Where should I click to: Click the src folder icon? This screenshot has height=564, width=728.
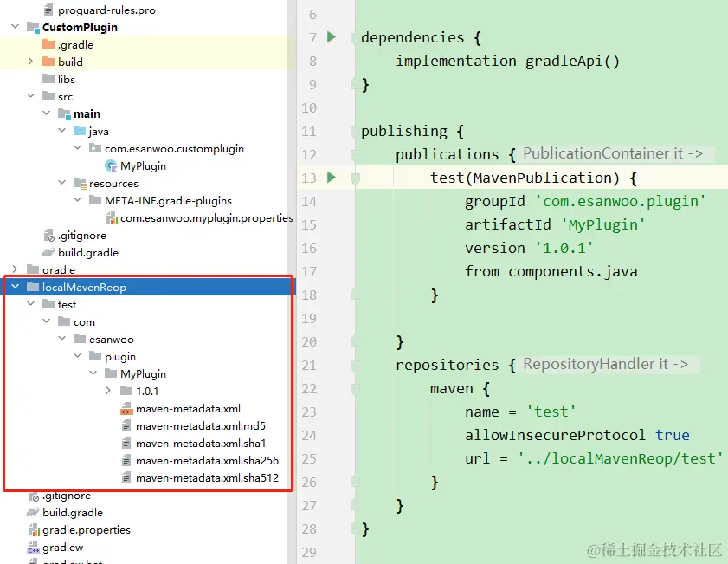[48, 96]
